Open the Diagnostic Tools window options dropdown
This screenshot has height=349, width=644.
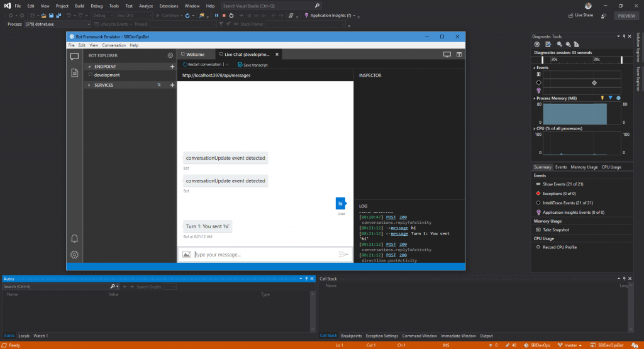618,36
